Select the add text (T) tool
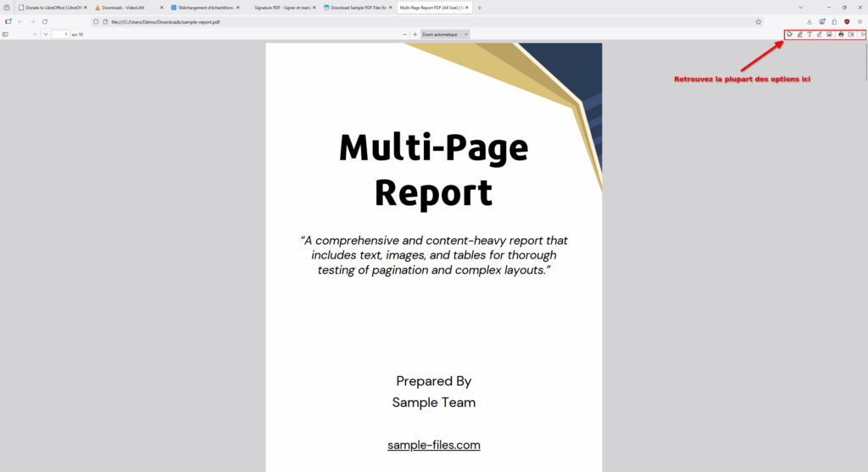This screenshot has height=472, width=868. click(x=810, y=35)
